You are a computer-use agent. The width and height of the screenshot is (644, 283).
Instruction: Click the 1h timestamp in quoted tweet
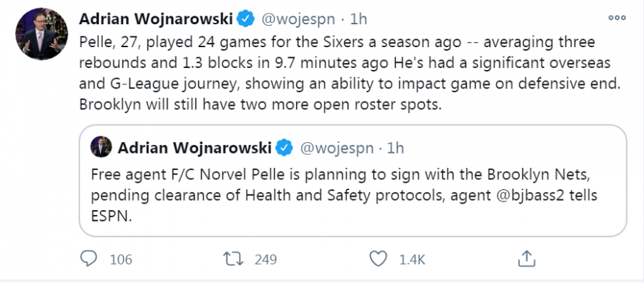click(x=395, y=148)
